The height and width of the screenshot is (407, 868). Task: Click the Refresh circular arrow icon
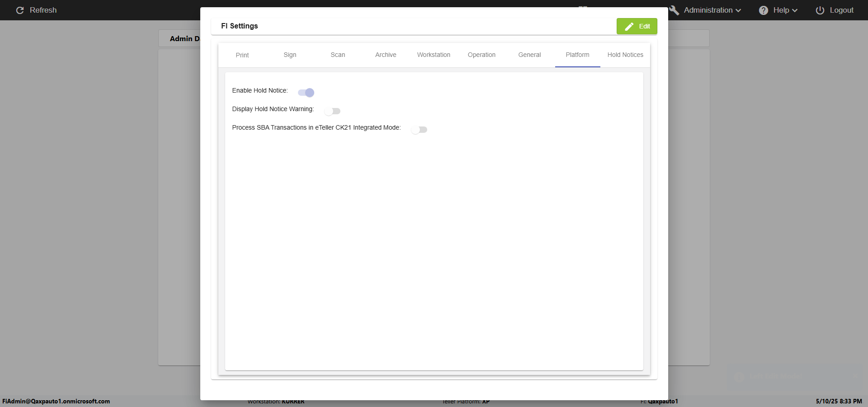point(20,10)
